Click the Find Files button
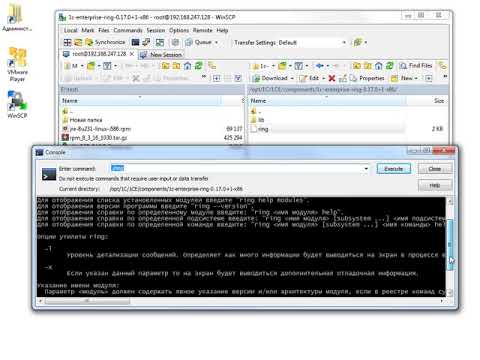This screenshot has width=480, height=360. pos(416,66)
